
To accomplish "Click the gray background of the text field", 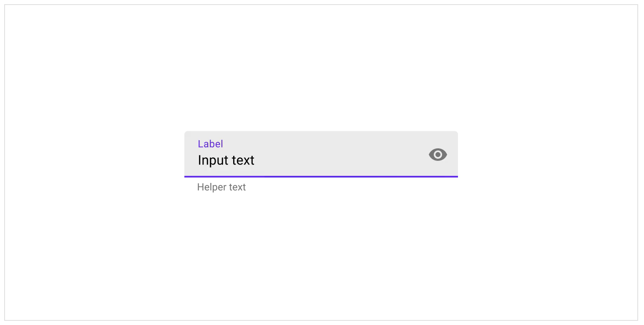I will pos(355,142).
